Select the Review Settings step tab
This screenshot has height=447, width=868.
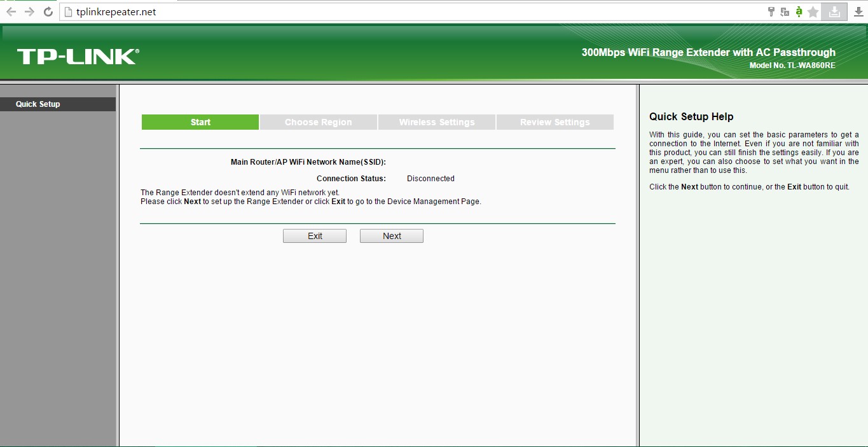tap(555, 122)
